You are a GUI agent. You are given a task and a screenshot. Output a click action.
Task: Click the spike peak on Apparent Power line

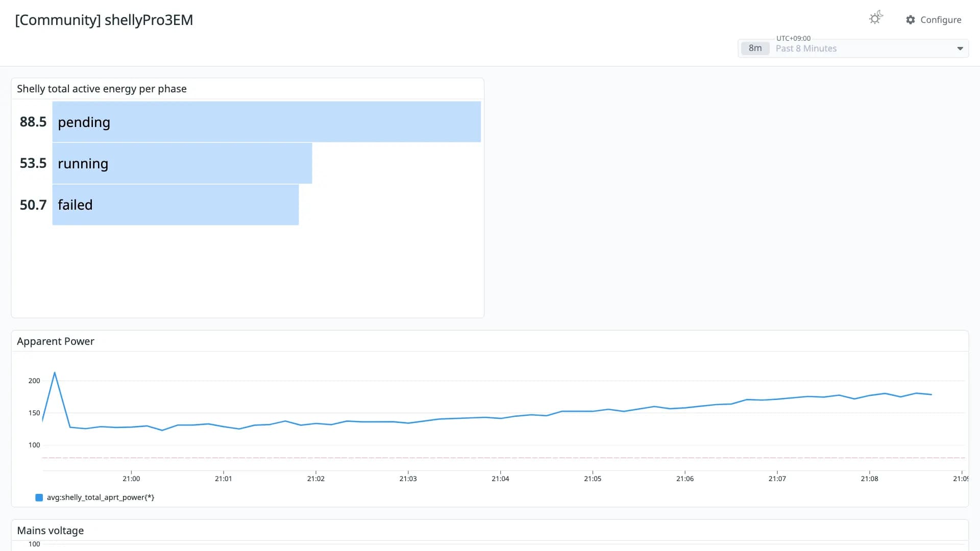coord(55,373)
